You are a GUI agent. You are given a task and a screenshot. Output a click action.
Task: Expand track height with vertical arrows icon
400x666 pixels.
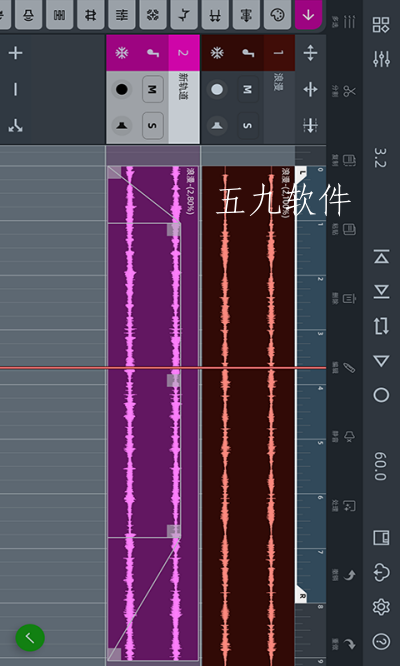click(310, 53)
